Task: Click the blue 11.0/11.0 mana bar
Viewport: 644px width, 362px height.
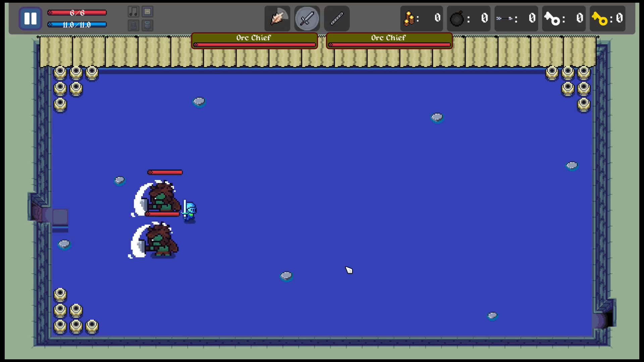Action: click(x=77, y=24)
